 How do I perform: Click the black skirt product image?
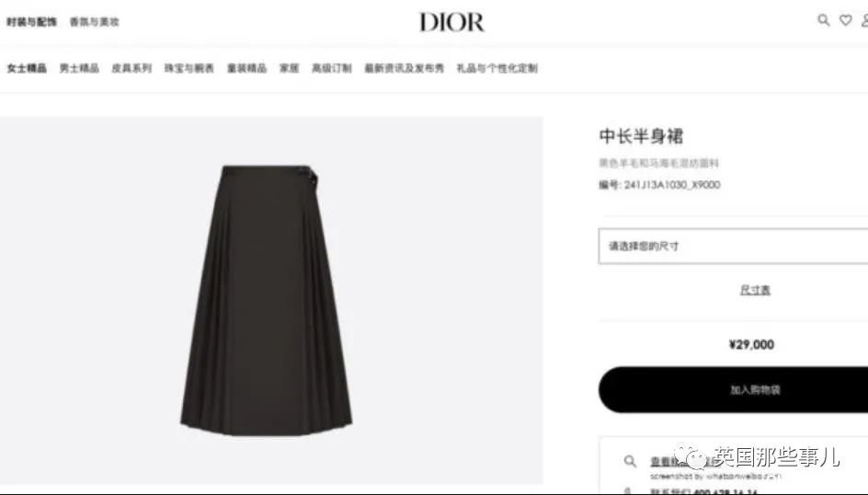267,300
